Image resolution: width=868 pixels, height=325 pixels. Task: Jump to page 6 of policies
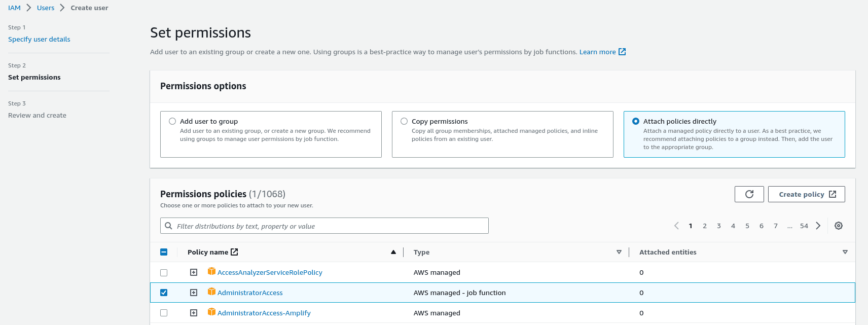click(x=762, y=226)
